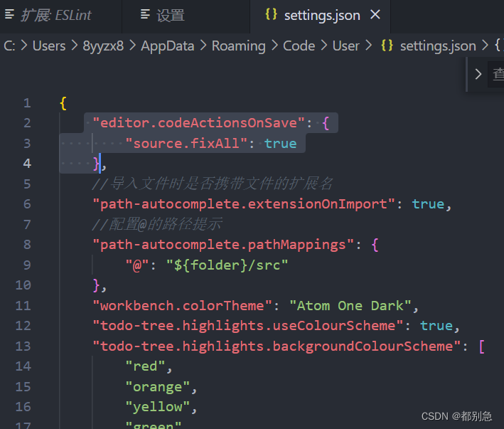
Task: Click the true value on line 6
Action: [x=428, y=204]
